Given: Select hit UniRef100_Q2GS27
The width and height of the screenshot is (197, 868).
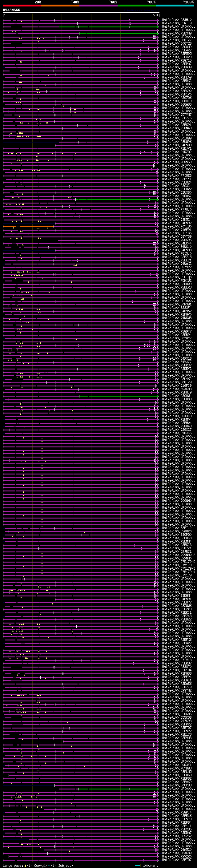Looking at the screenshot, I should click(177, 430).
